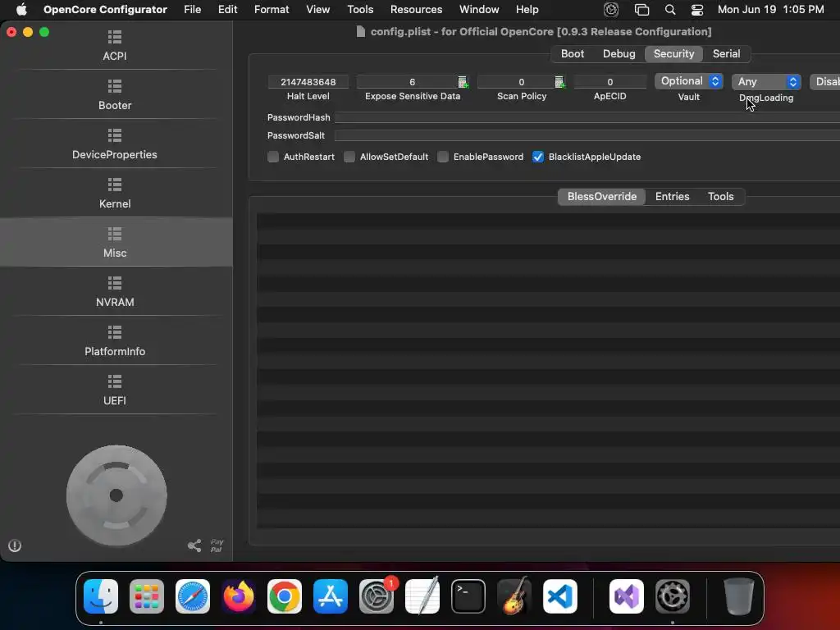Select the Misc sidebar item
The image size is (840, 630).
115,242
